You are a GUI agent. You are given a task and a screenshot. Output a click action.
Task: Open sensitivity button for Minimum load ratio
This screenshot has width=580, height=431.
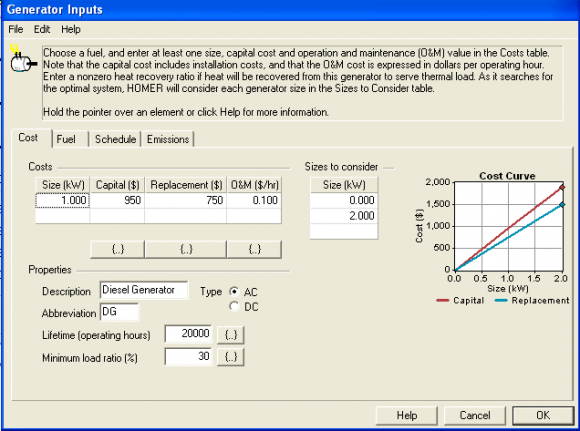(x=230, y=357)
